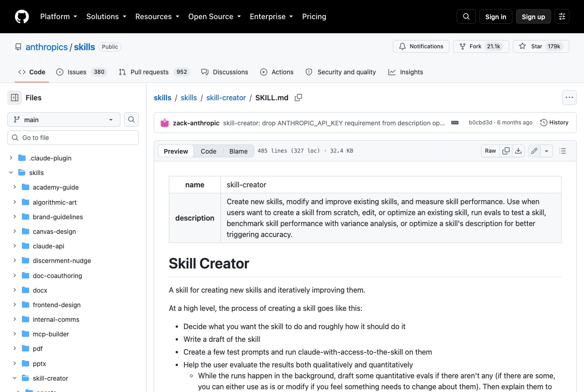This screenshot has height=392, width=584.
Task: Expand the .claude-plugin folder chevron
Action: pyautogui.click(x=11, y=158)
